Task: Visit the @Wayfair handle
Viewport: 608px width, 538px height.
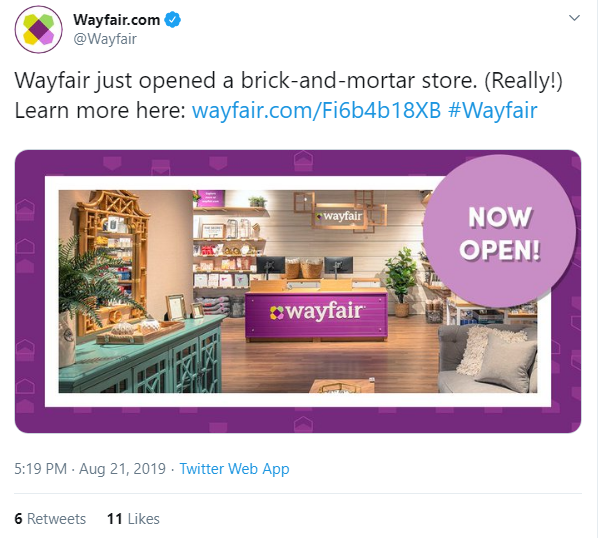Action: pos(105,39)
